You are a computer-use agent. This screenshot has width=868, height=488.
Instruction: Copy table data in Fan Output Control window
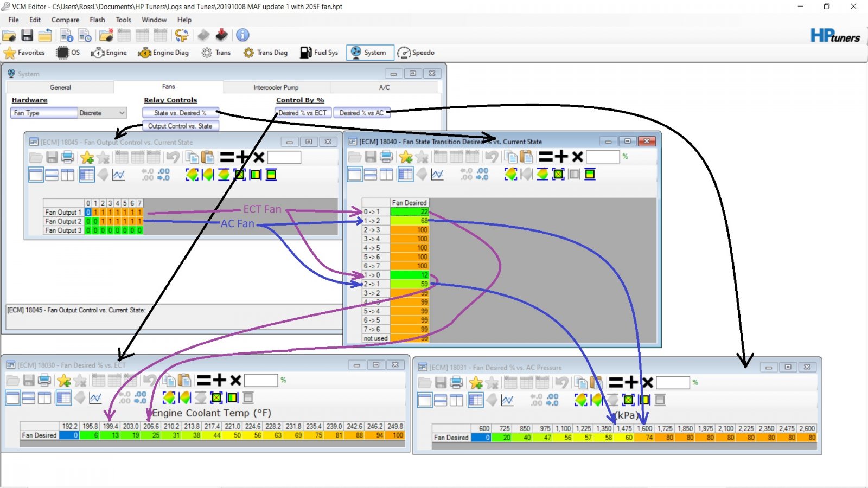coord(192,157)
